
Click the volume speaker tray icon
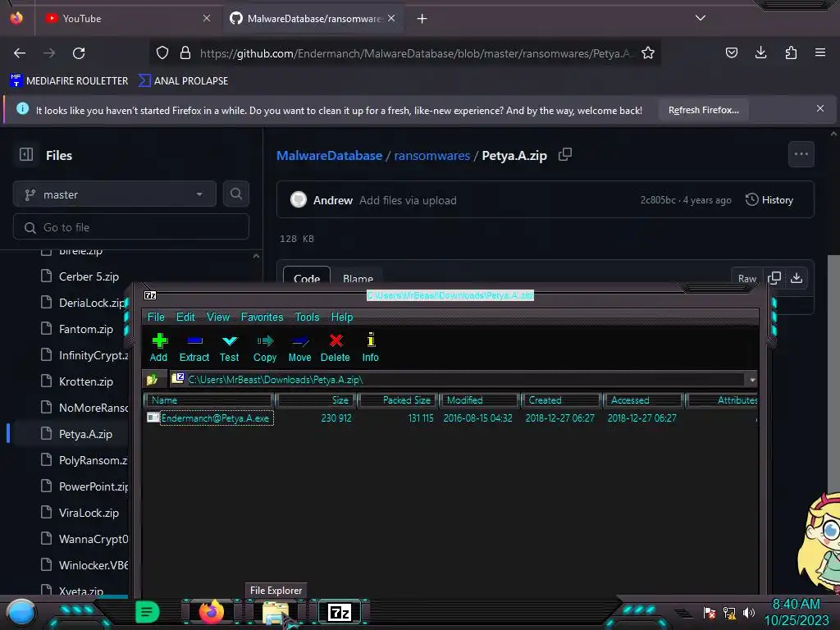748,612
